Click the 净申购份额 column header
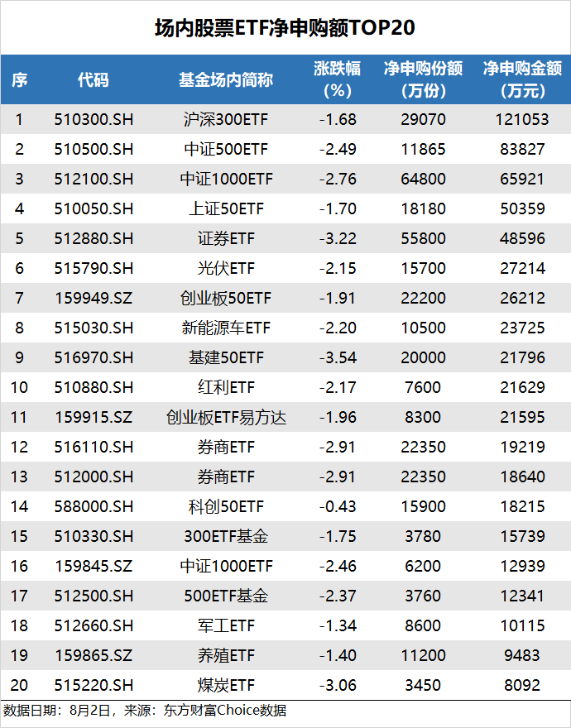Viewport: 571px width, 728px height. tap(423, 79)
